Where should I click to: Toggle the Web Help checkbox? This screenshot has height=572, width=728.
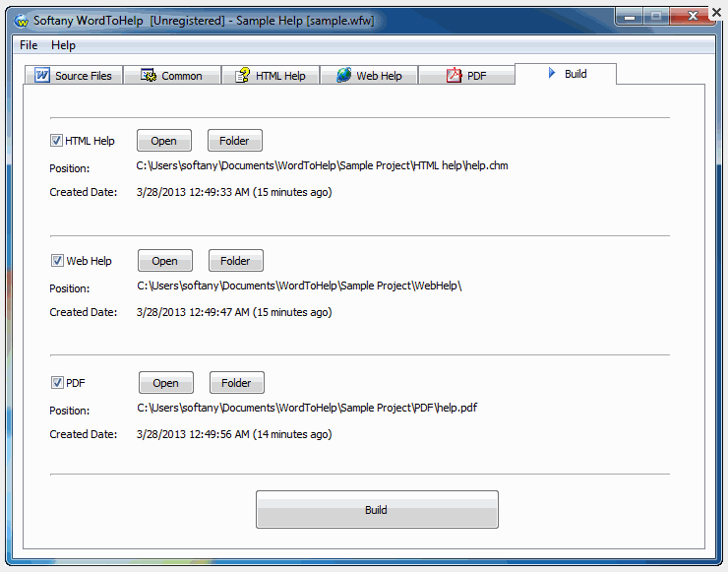[57, 261]
